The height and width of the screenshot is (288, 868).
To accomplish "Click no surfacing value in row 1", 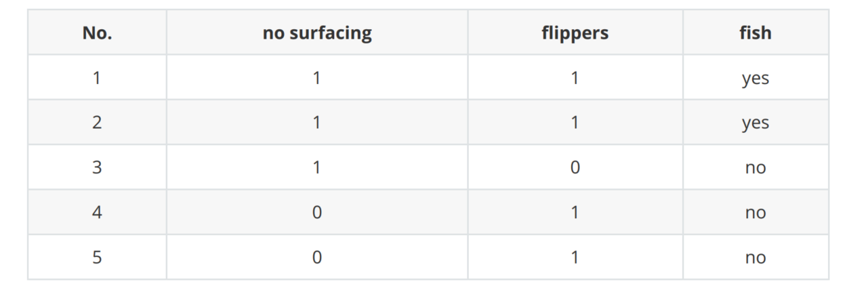I will point(317,78).
